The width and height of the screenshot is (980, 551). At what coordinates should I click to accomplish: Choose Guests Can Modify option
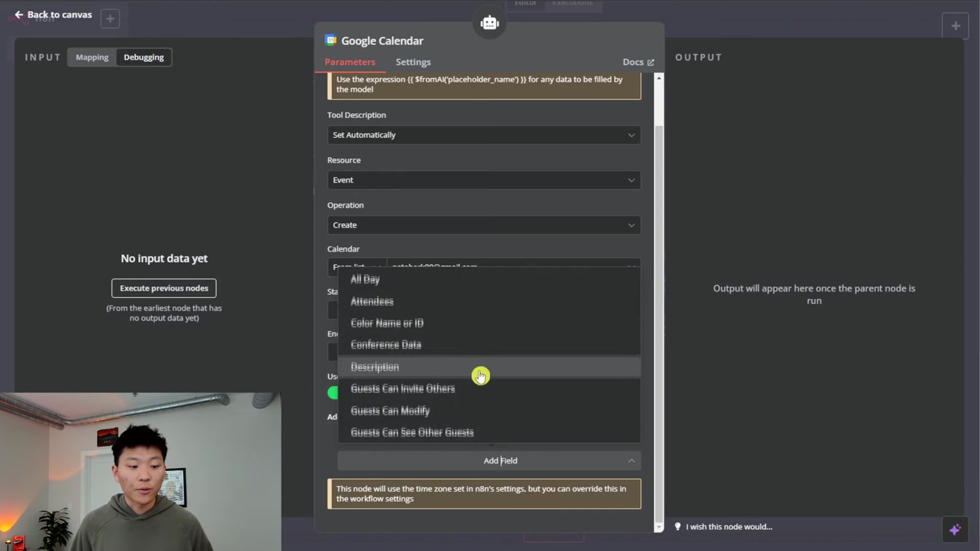pos(489,410)
